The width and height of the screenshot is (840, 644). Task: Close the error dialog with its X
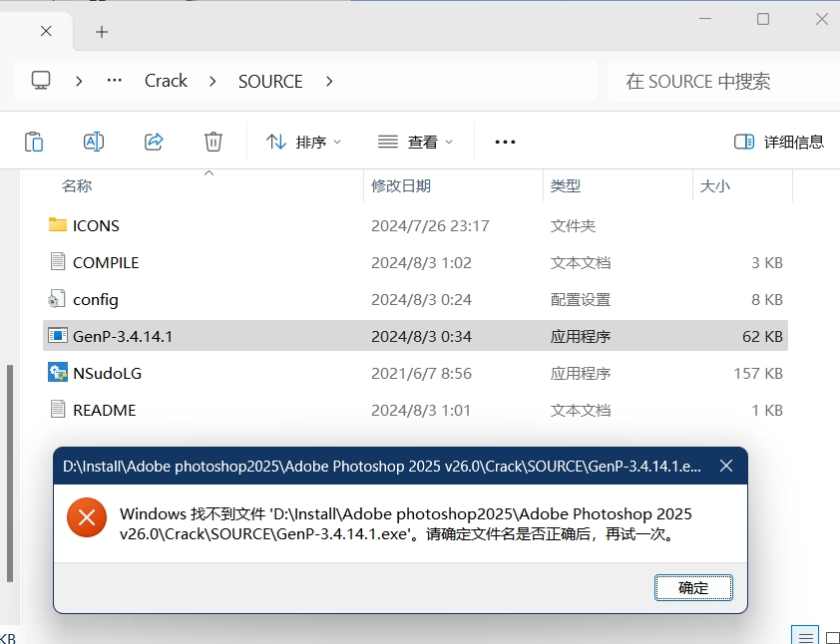click(x=726, y=466)
